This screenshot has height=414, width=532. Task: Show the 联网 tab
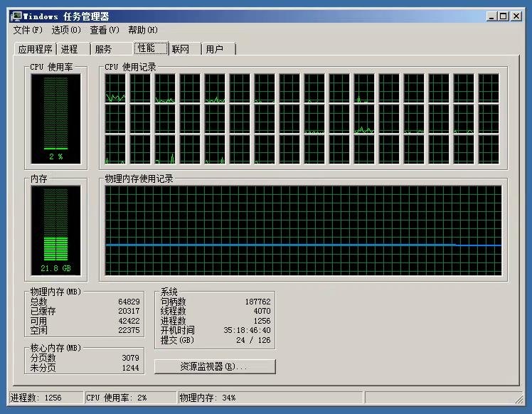click(181, 49)
